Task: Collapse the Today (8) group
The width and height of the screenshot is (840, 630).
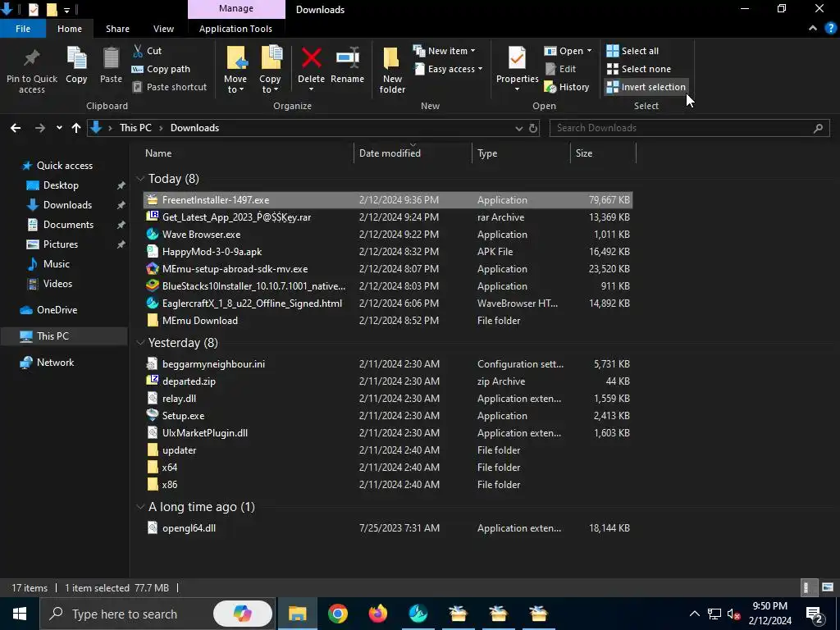Action: point(140,178)
